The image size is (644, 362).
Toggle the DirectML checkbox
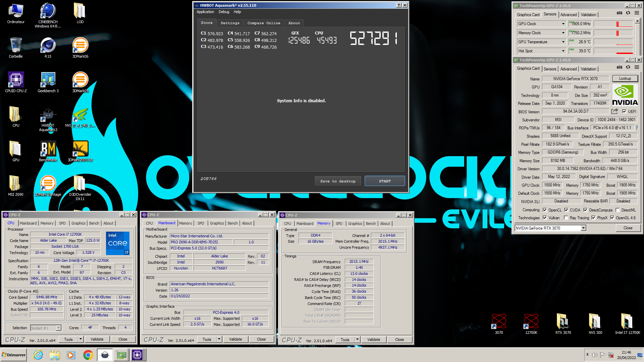[x=618, y=210]
